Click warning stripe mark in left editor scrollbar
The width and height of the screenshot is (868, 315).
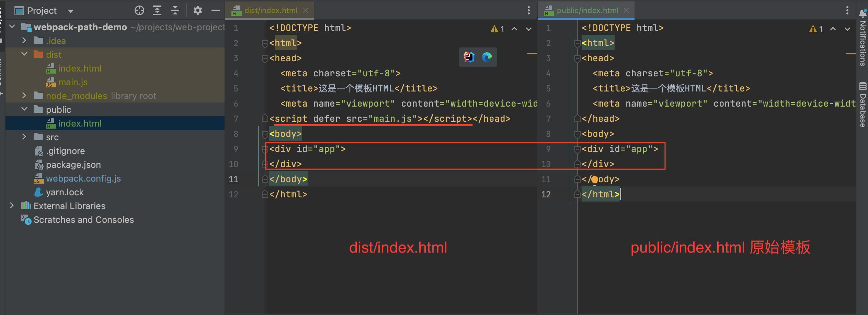tap(532, 54)
